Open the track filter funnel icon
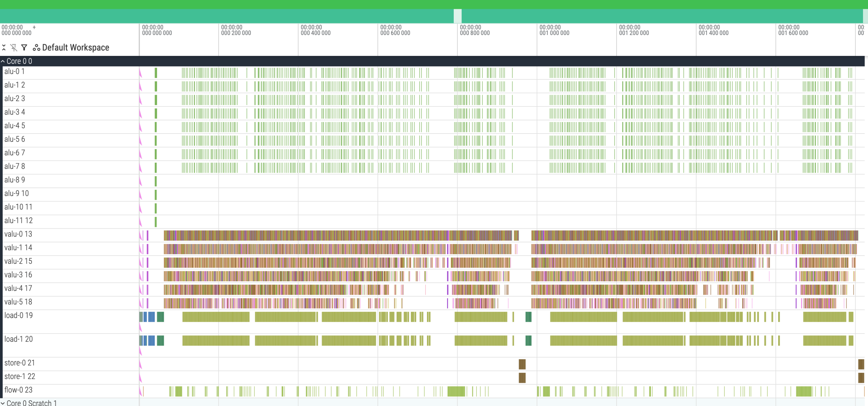The width and height of the screenshot is (868, 406). coord(24,48)
